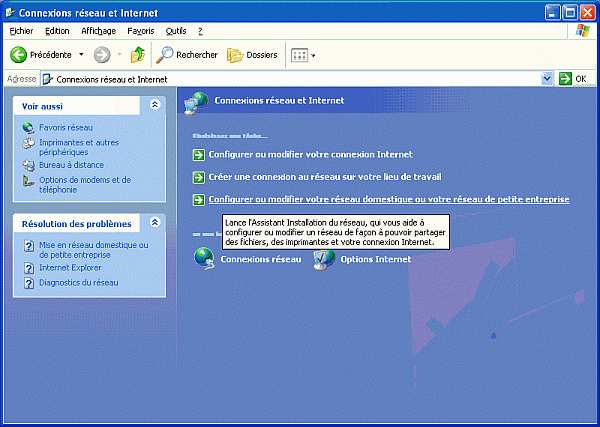Open Imprimantes et autres périphériques link
This screenshot has width=600, height=427.
click(x=79, y=147)
